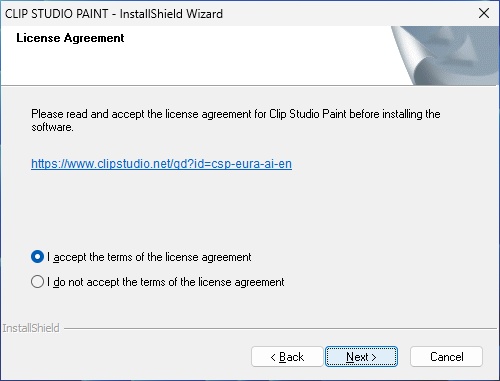Click the right arrow on the Next button
The image size is (500, 381).
point(374,357)
